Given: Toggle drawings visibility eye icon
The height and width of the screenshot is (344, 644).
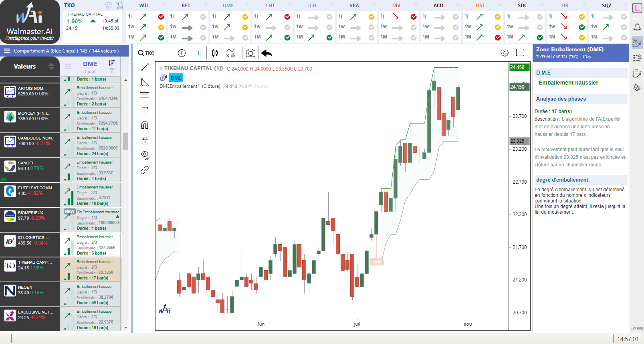Looking at the screenshot, I should pos(145,155).
